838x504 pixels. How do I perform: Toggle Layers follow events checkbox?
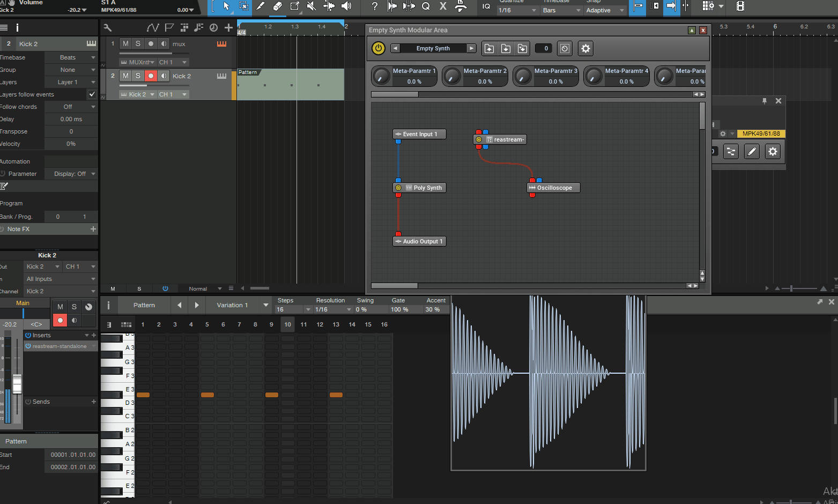(x=92, y=94)
